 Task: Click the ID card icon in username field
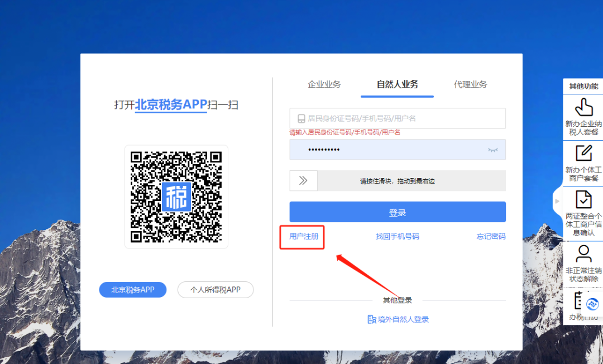click(x=301, y=118)
